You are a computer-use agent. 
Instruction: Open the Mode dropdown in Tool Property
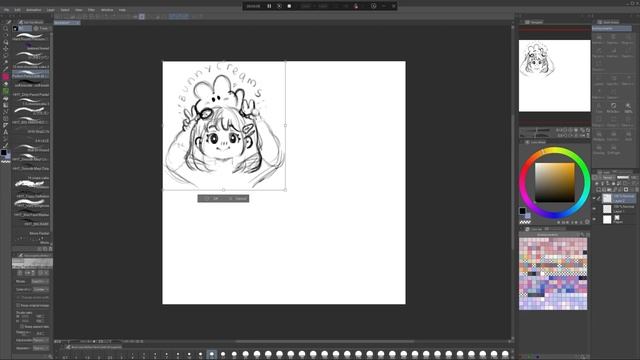click(40, 281)
